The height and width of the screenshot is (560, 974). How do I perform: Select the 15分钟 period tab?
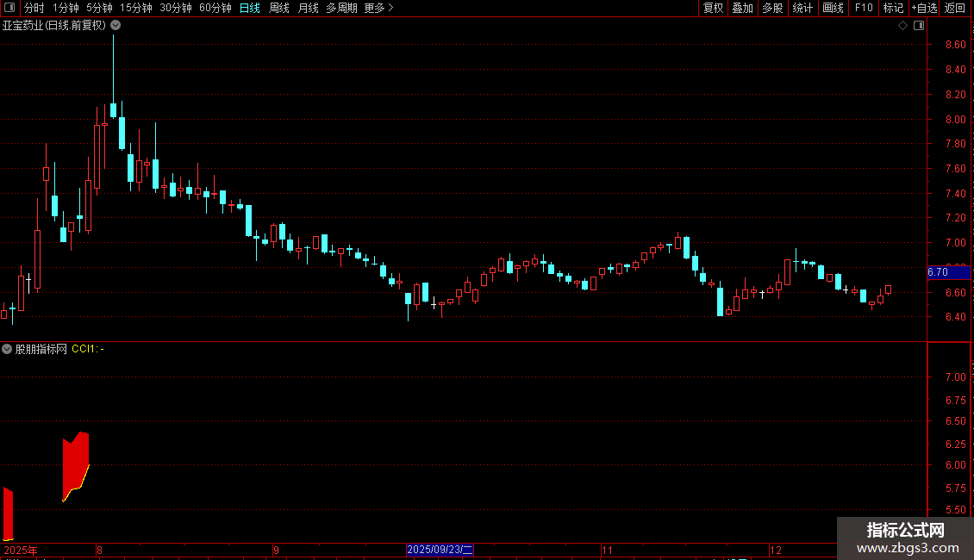[135, 8]
